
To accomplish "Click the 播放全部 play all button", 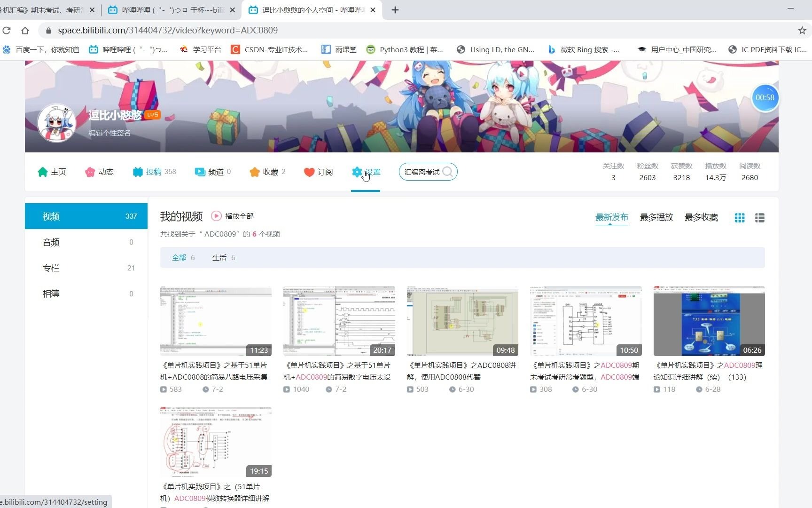I will pyautogui.click(x=233, y=216).
